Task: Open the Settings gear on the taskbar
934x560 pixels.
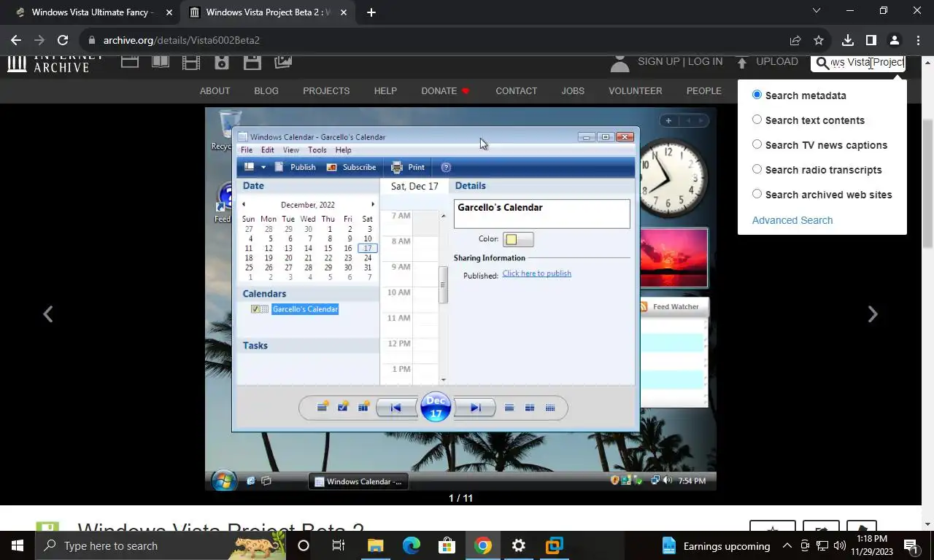Action: (518, 545)
